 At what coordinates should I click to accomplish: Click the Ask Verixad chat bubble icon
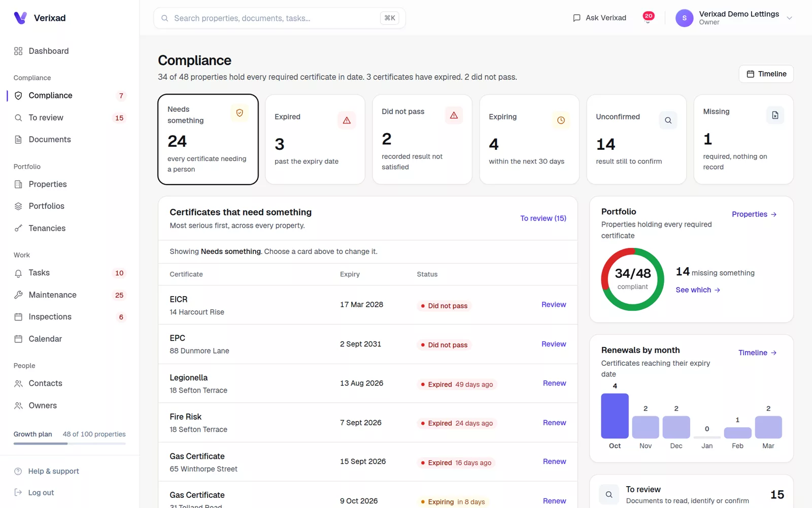point(577,18)
